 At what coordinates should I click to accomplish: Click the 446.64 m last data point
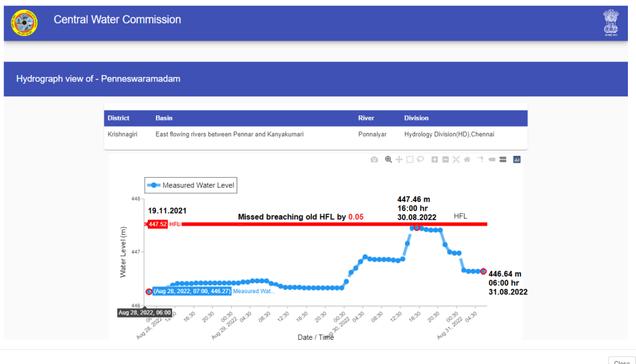483,271
